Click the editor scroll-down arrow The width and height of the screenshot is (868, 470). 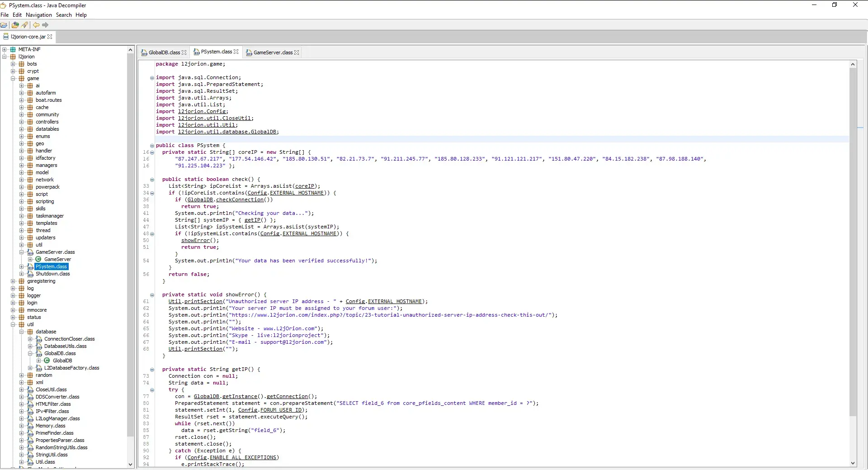coord(853,463)
